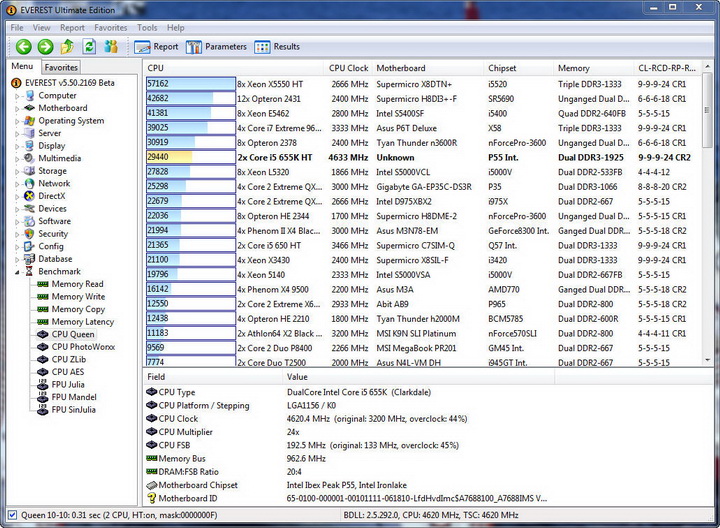Select FPU Mandel benchmark icon

click(43, 397)
